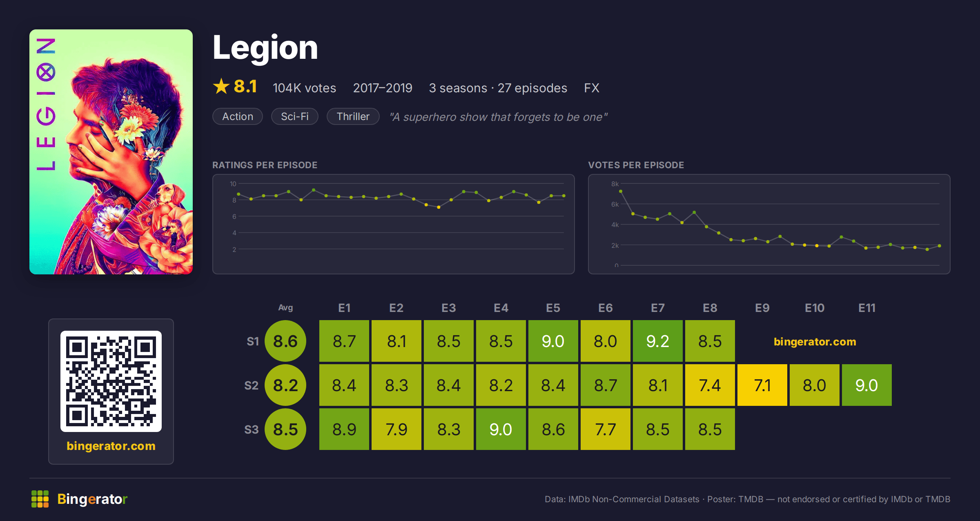This screenshot has width=980, height=521.
Task: Open bingerator.com link under QR code
Action: pyautogui.click(x=111, y=446)
